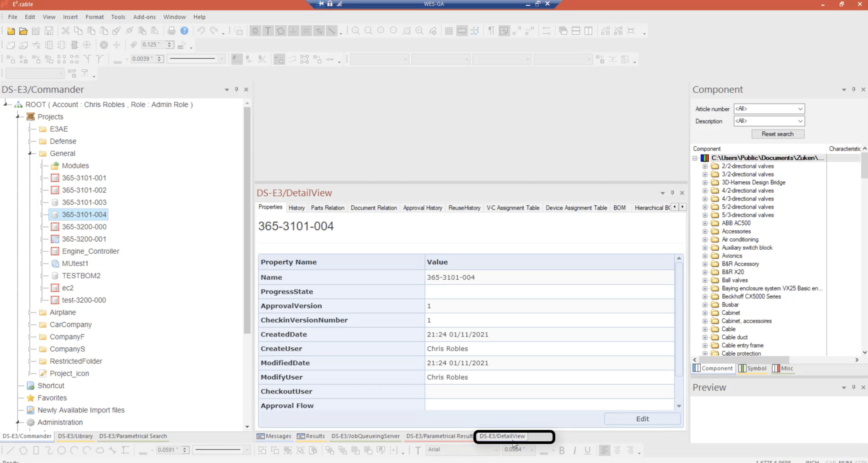
Task: Click the Redo arrow icon
Action: click(214, 31)
